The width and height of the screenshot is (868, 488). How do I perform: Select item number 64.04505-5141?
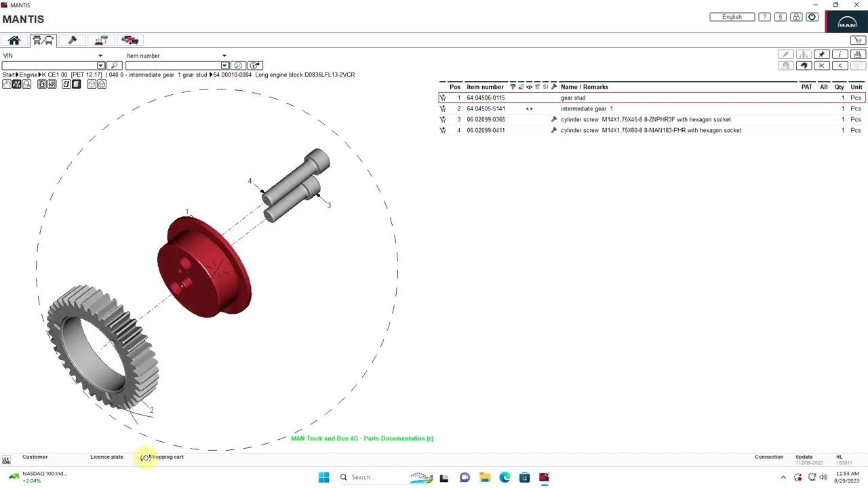486,108
